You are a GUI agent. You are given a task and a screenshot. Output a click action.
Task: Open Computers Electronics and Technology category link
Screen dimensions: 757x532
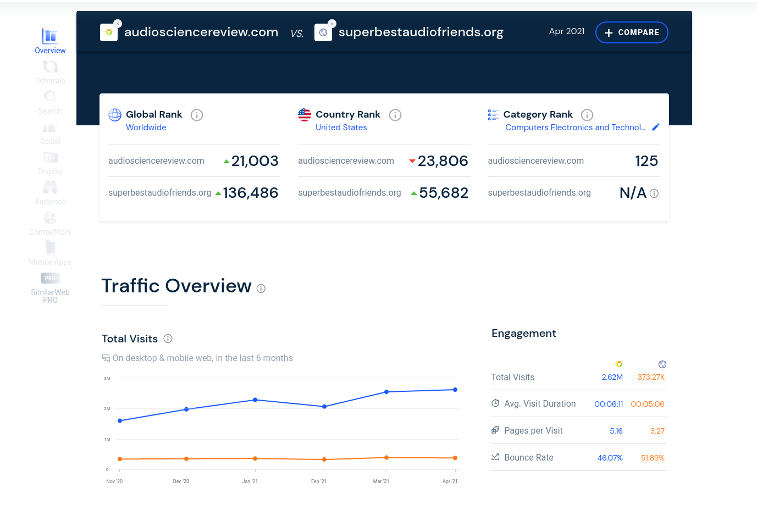(x=576, y=128)
